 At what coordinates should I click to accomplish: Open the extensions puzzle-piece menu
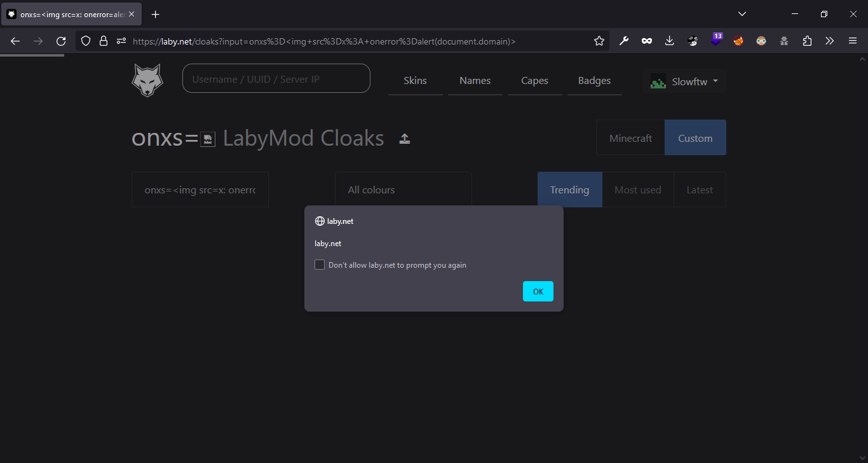click(x=807, y=41)
